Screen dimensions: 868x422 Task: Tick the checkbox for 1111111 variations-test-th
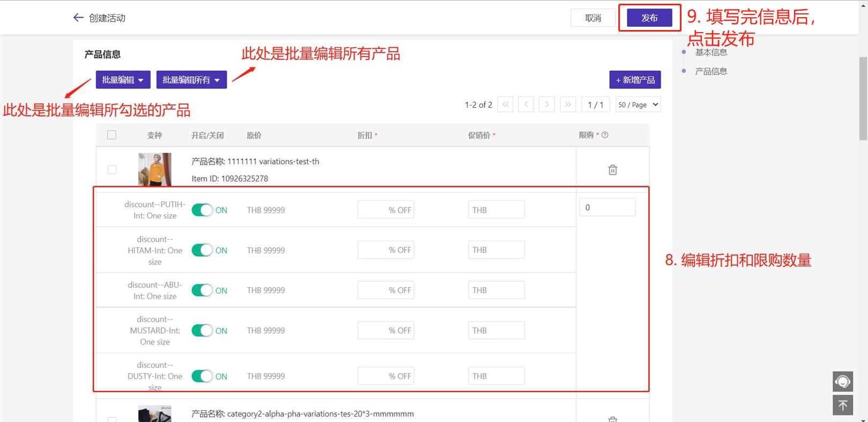coord(112,170)
